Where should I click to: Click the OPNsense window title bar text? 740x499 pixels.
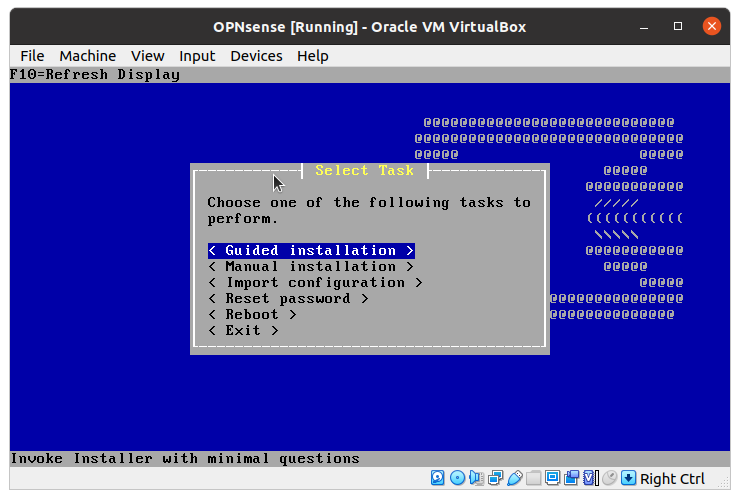click(370, 27)
